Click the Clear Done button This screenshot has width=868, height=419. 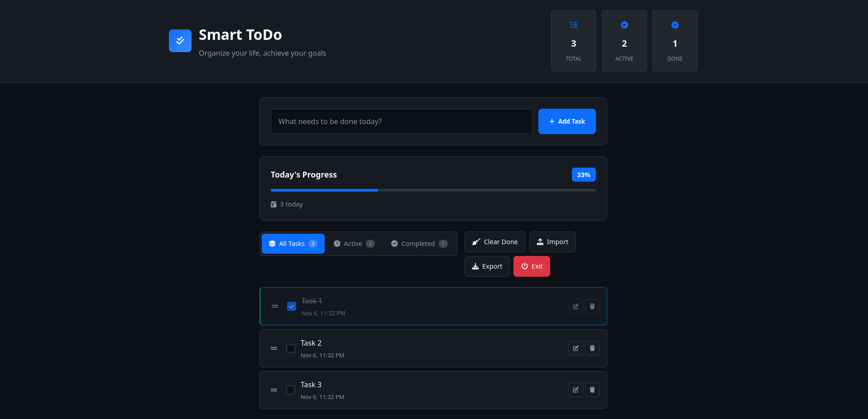click(x=495, y=242)
